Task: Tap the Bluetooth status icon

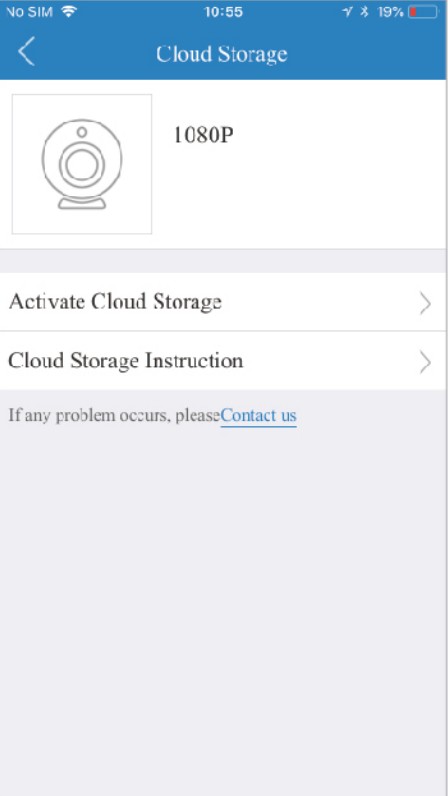Action: coord(364,12)
